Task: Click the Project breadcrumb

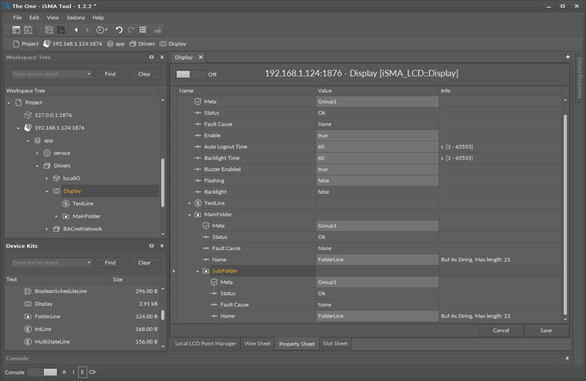Action: click(x=25, y=44)
